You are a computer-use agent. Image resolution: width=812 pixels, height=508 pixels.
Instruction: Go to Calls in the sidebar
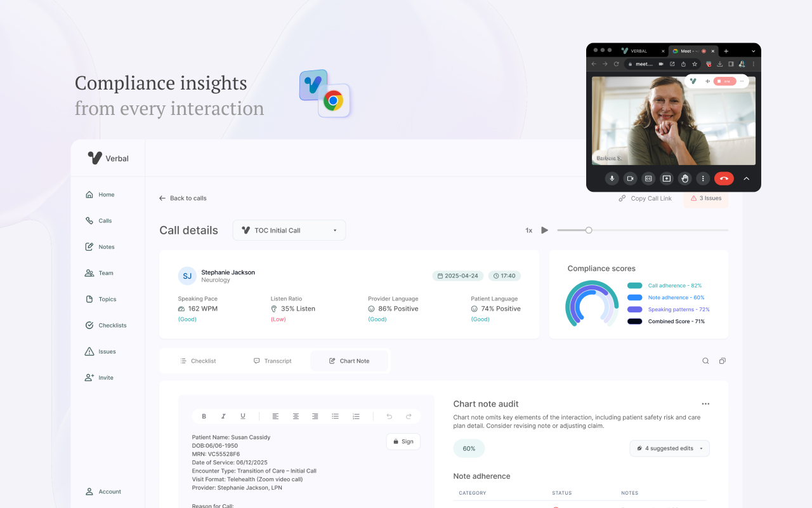pos(98,221)
